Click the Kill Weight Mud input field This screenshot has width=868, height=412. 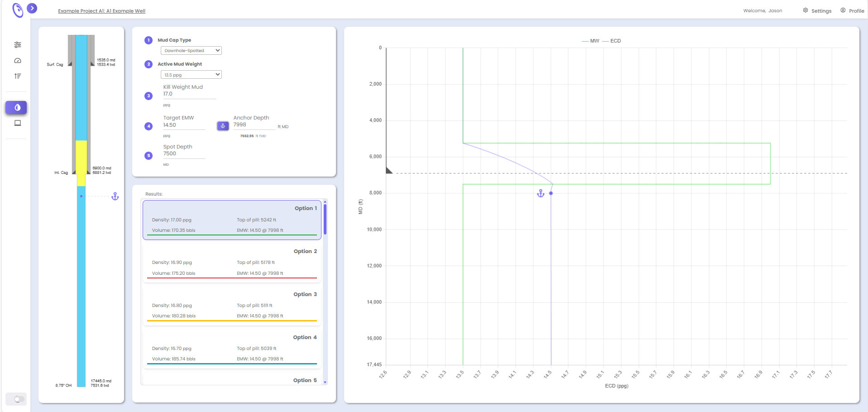click(x=189, y=94)
